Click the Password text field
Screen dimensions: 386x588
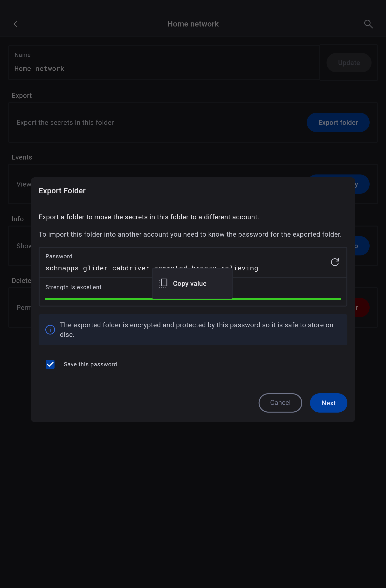pos(99,268)
